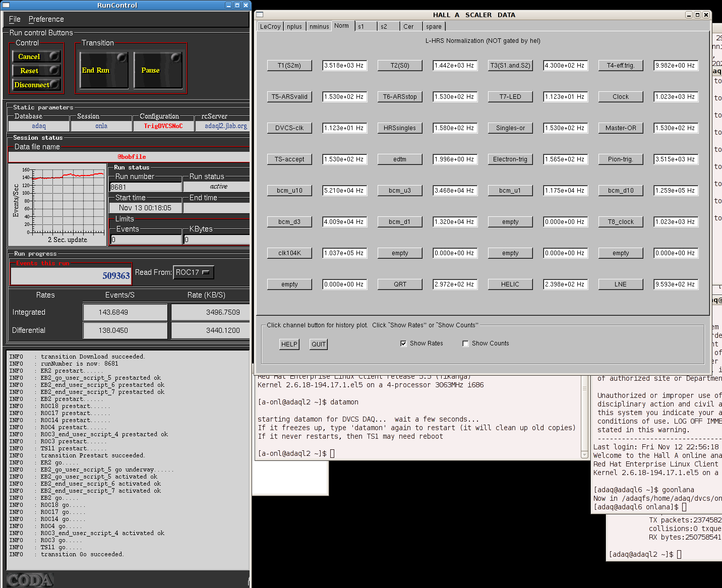Click the Electron-trig channel button
This screenshot has height=588, width=722.
[x=510, y=159]
